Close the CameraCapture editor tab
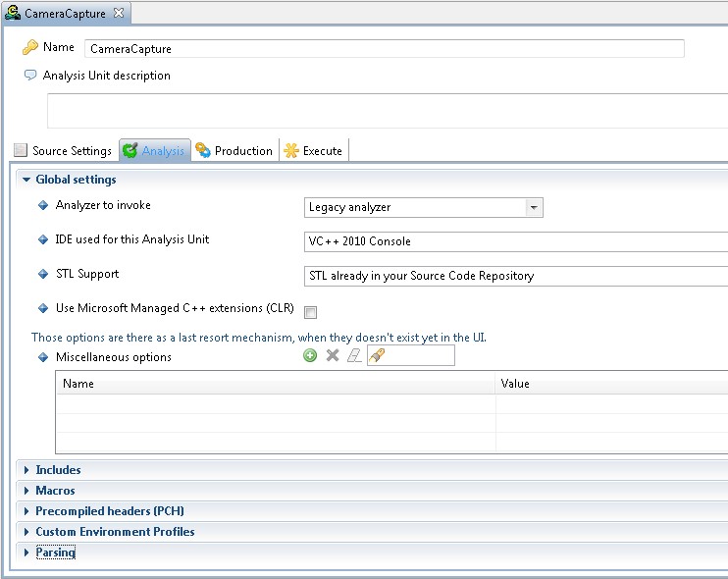Image resolution: width=728 pixels, height=579 pixels. tap(119, 13)
